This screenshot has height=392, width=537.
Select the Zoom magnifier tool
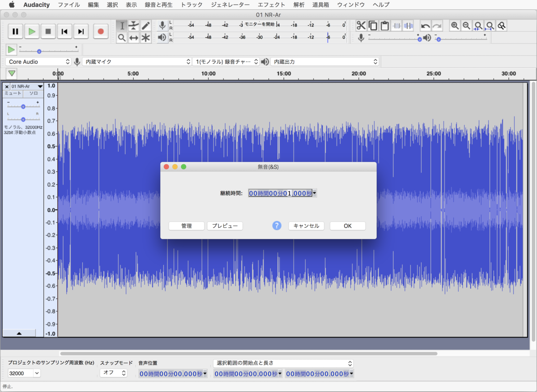[x=122, y=38]
